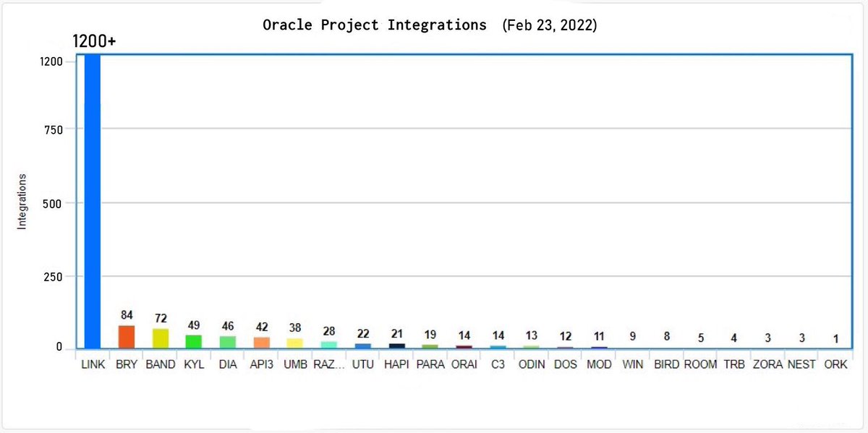Click the value label 1 above ORK
868x433 pixels.
pyautogui.click(x=835, y=338)
